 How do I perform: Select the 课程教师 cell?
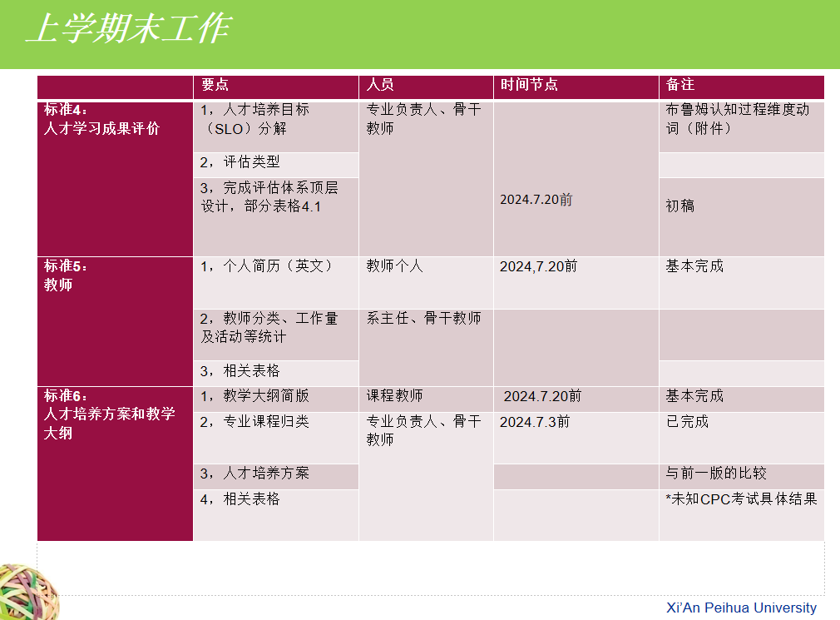coord(425,398)
